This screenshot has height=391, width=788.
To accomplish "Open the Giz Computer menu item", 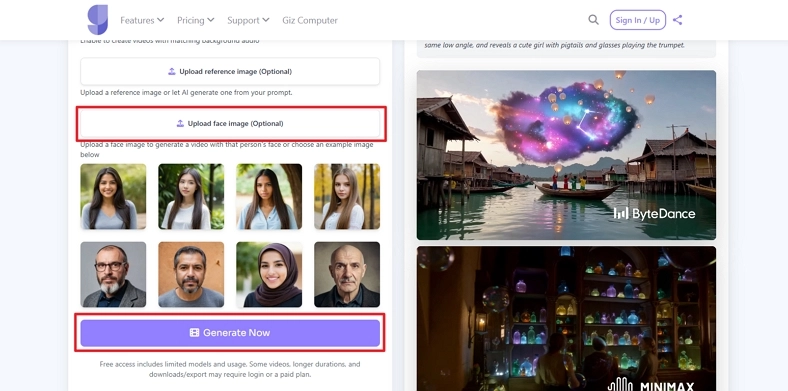I will tap(310, 20).
